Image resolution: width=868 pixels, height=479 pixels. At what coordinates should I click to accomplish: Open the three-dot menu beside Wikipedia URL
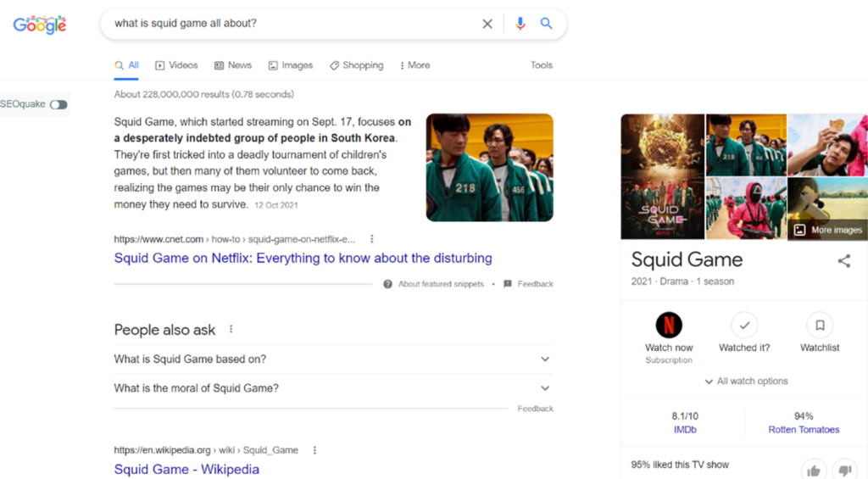pyautogui.click(x=314, y=450)
